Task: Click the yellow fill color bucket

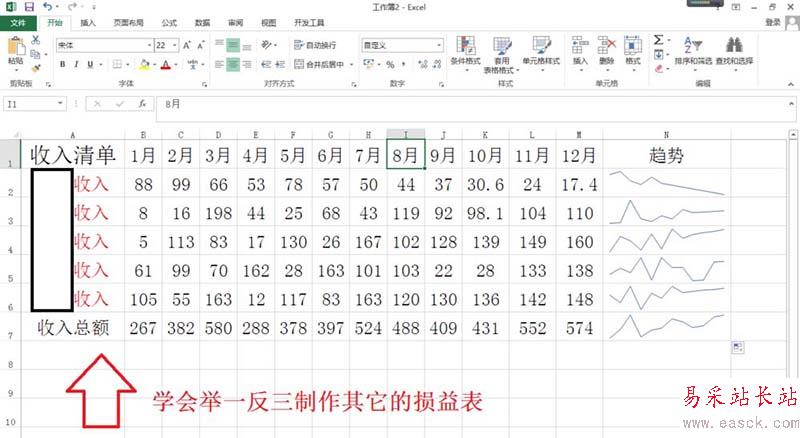Action: pyautogui.click(x=144, y=64)
